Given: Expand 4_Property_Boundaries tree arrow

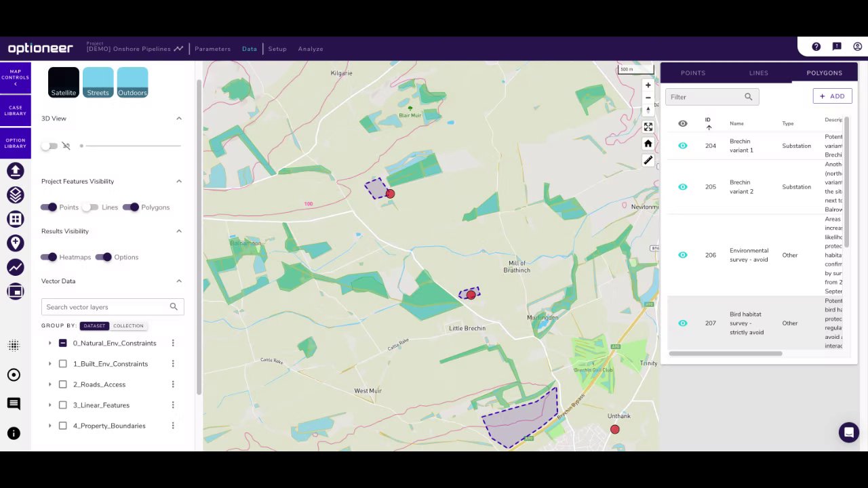Looking at the screenshot, I should pos(50,426).
